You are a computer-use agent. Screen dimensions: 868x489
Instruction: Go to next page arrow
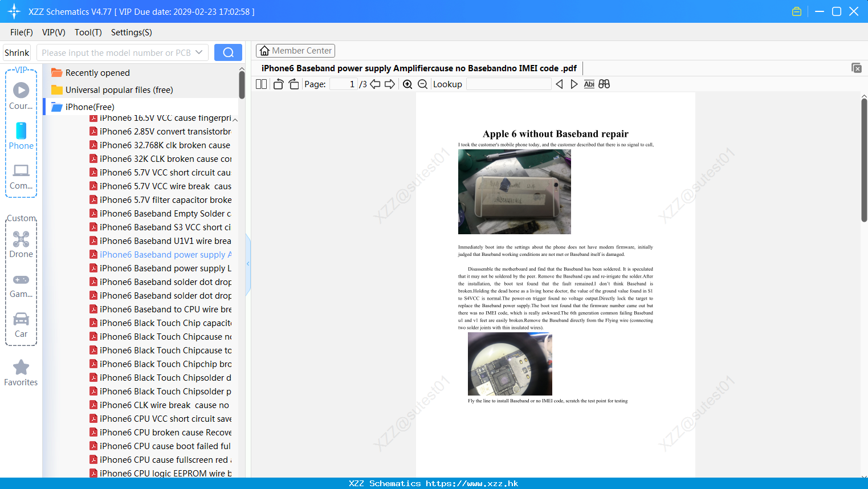(390, 84)
